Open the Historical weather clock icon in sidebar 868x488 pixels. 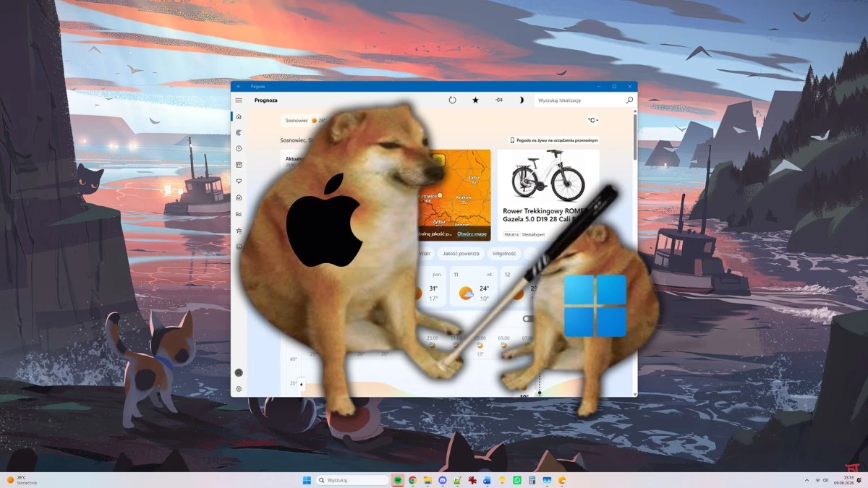(x=239, y=148)
